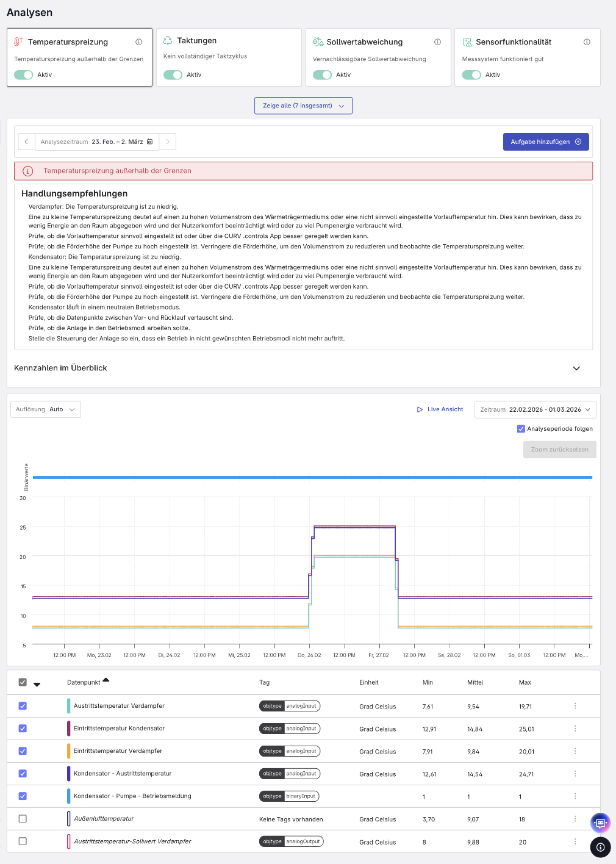
Task: Check the Außenlufttemperatur row checkbox
Action: click(23, 819)
